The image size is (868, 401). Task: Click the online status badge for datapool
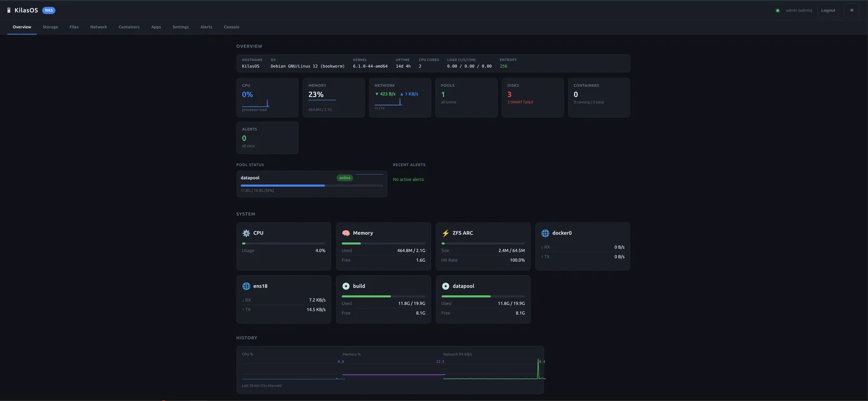point(345,178)
